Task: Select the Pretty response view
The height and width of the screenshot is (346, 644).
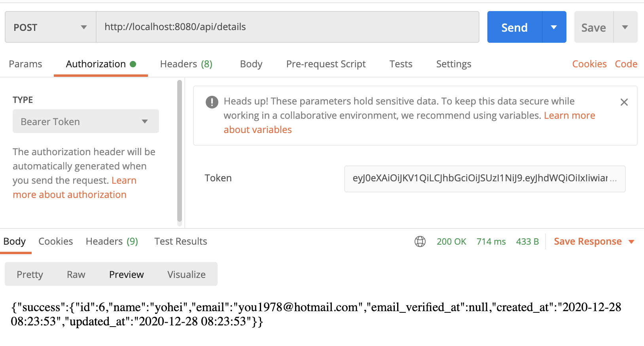Action: [x=30, y=274]
